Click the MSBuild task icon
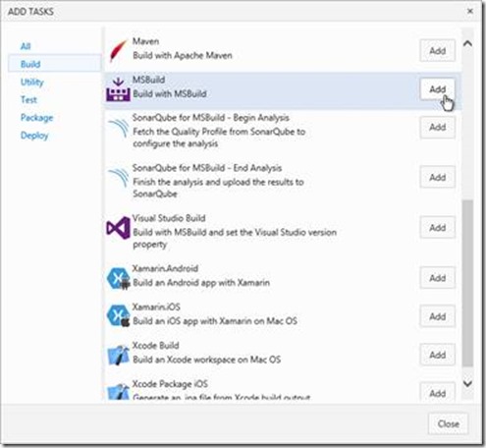The width and height of the screenshot is (486, 448). tap(118, 89)
